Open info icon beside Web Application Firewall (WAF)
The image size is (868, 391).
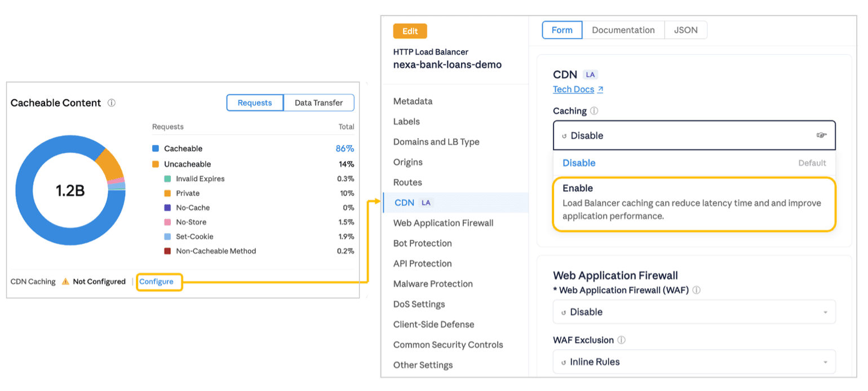[x=698, y=291]
